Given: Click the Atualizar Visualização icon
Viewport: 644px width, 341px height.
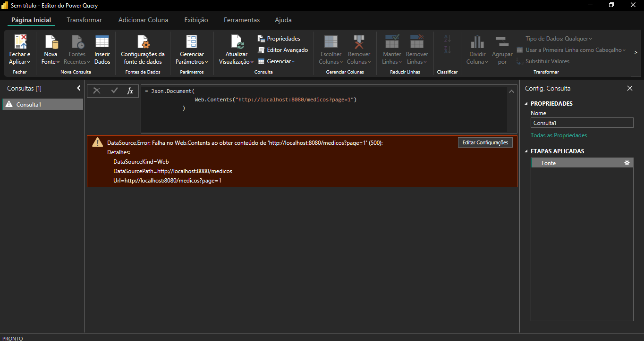Looking at the screenshot, I should point(237,42).
